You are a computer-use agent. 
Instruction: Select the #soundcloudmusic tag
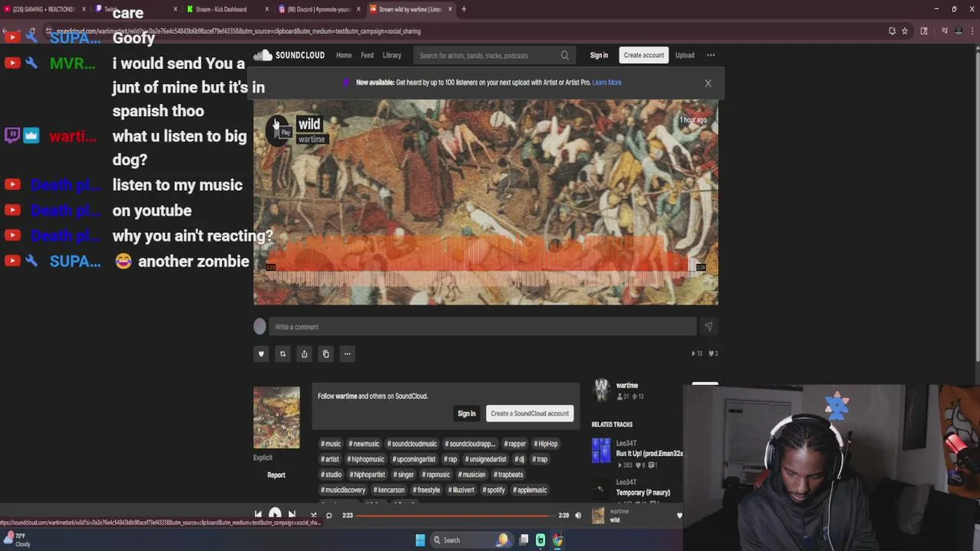click(x=412, y=444)
